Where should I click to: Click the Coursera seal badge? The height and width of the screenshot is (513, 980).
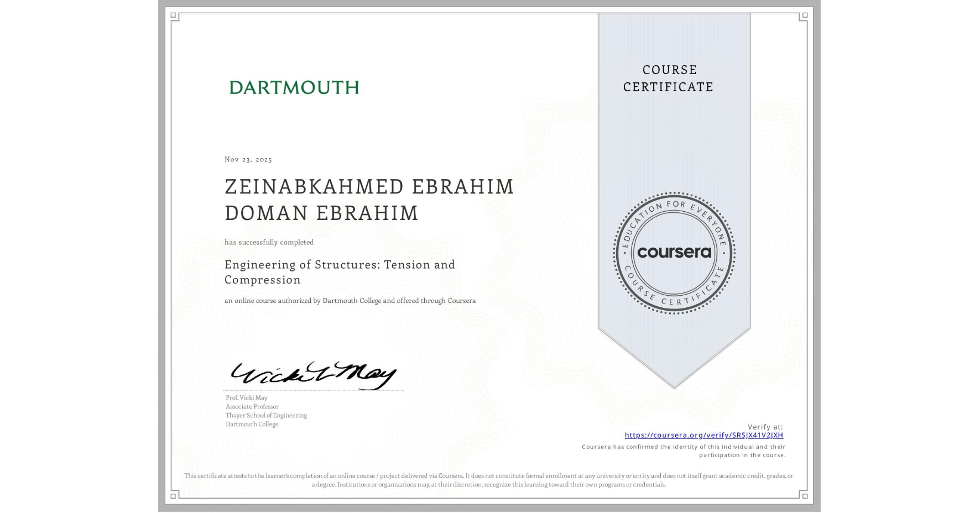pos(674,253)
